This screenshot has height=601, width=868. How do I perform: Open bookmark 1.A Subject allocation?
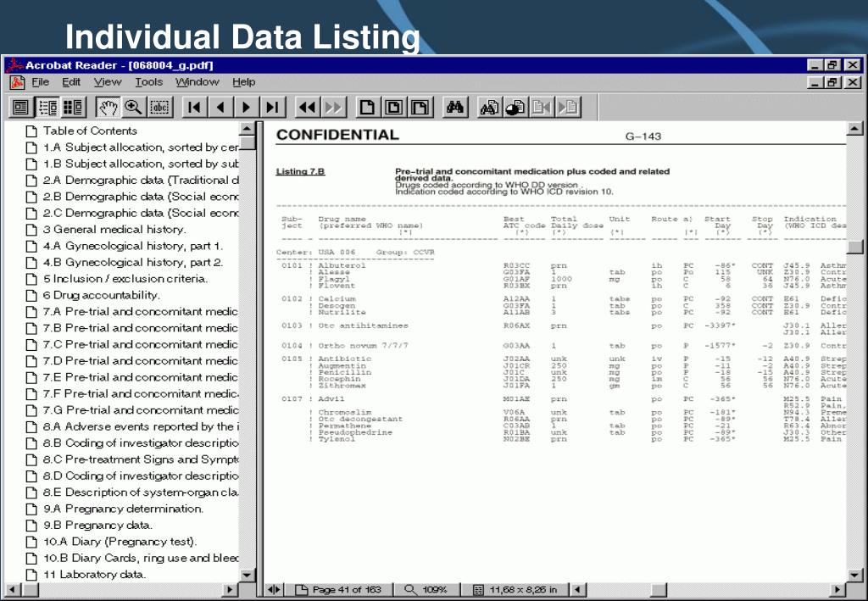(141, 147)
